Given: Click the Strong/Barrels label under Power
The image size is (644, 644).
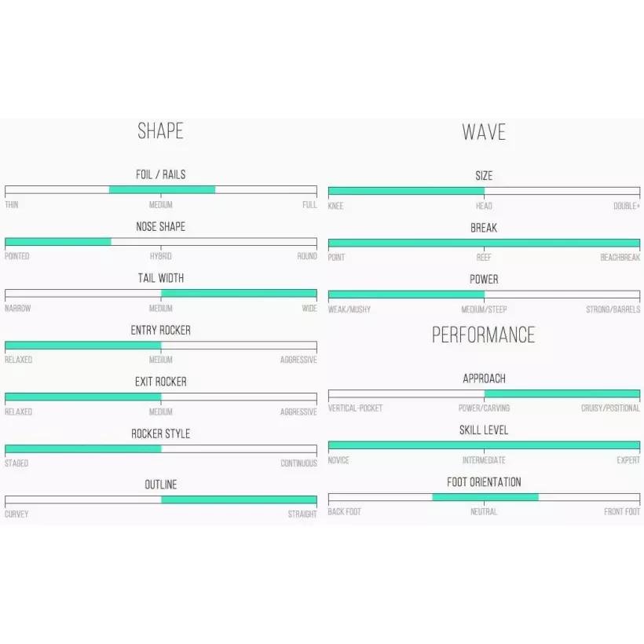Looking at the screenshot, I should pos(613,309).
